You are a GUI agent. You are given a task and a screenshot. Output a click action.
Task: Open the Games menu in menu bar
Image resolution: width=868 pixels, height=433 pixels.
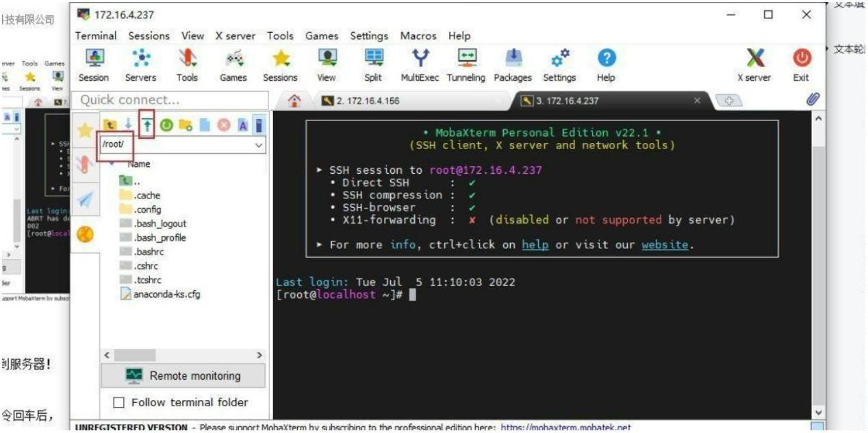pos(322,36)
